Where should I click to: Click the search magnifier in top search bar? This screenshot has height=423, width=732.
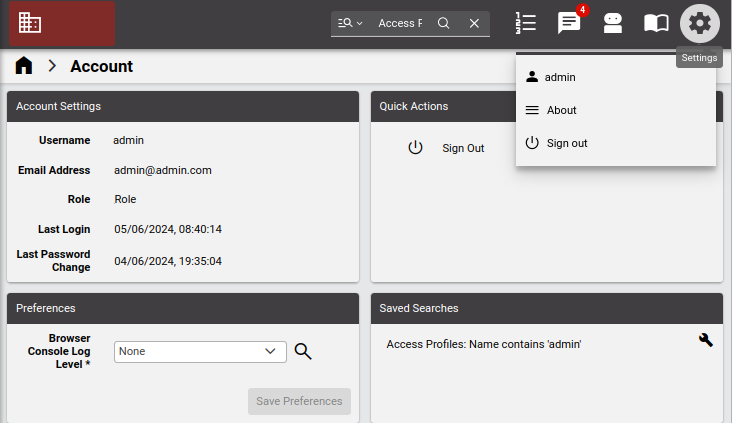(444, 23)
